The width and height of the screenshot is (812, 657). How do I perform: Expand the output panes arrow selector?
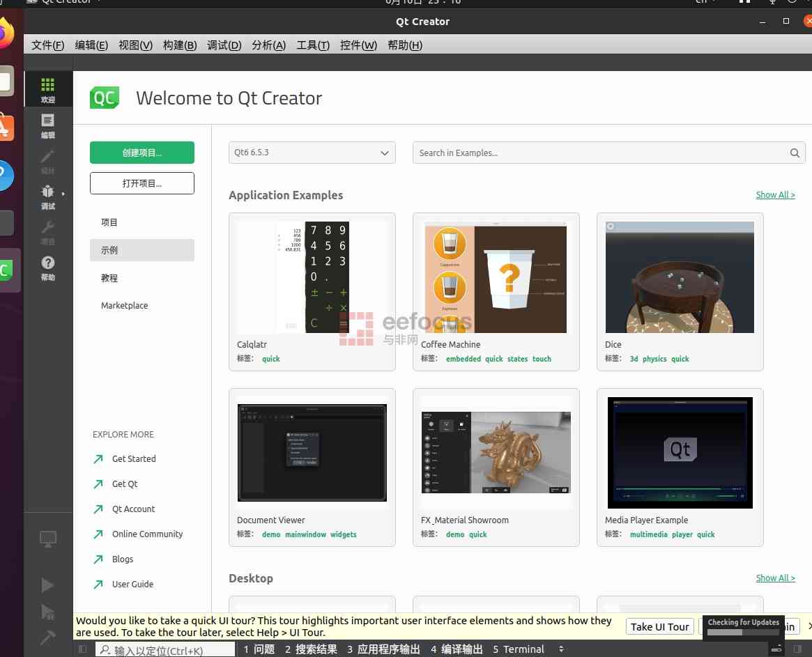coord(561,649)
